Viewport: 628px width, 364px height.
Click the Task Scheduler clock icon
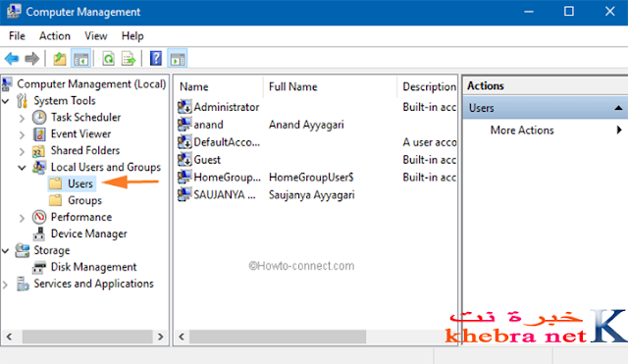39,118
